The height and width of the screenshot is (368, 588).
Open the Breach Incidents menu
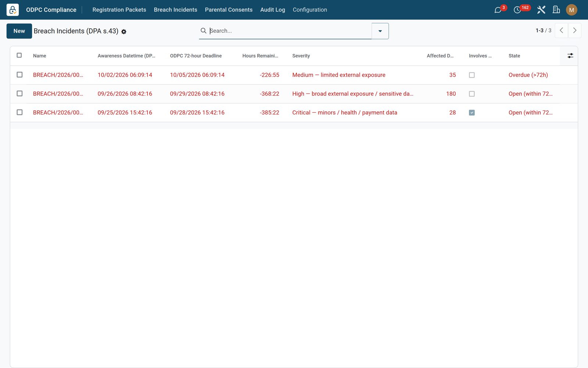[x=175, y=10]
